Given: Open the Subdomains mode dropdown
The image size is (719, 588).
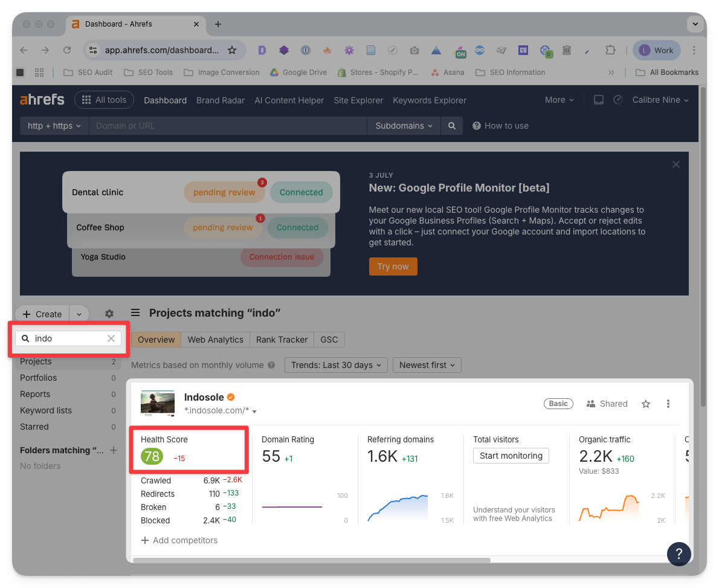Looking at the screenshot, I should (x=404, y=126).
